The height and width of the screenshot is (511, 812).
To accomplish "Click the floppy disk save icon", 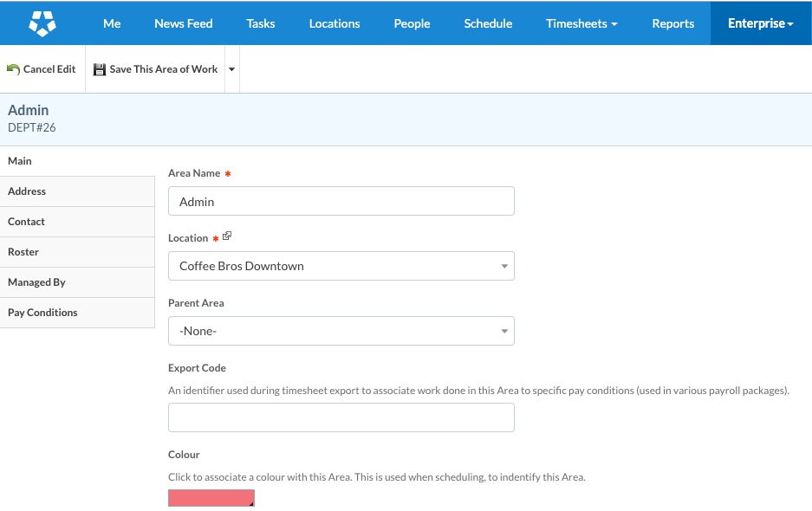I will pyautogui.click(x=100, y=68).
